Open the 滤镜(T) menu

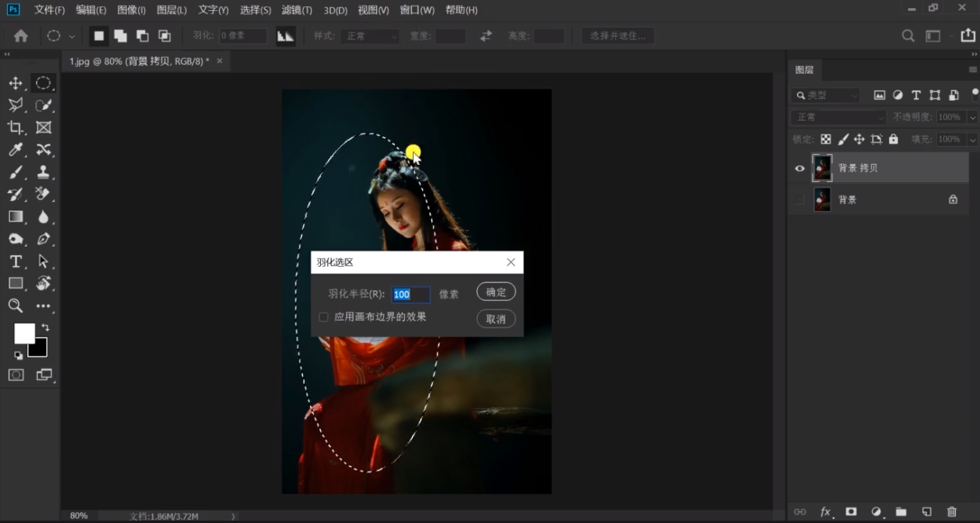pos(297,10)
